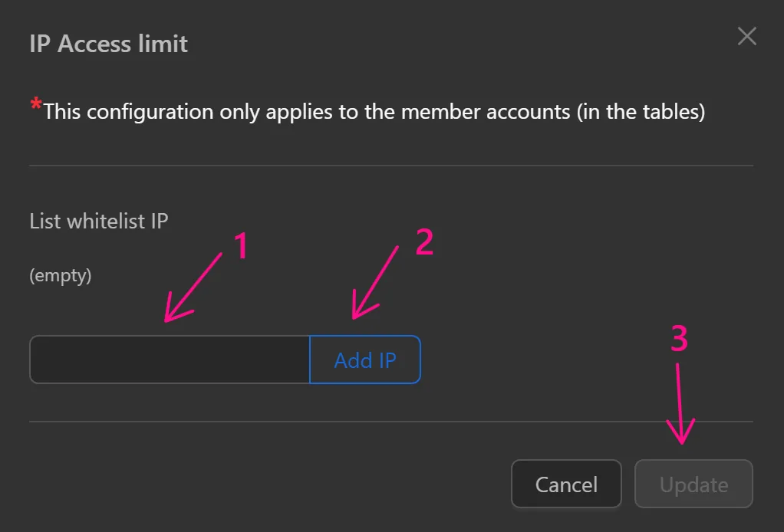
Task: Click the 'List whitelist IP' label
Action: point(98,221)
